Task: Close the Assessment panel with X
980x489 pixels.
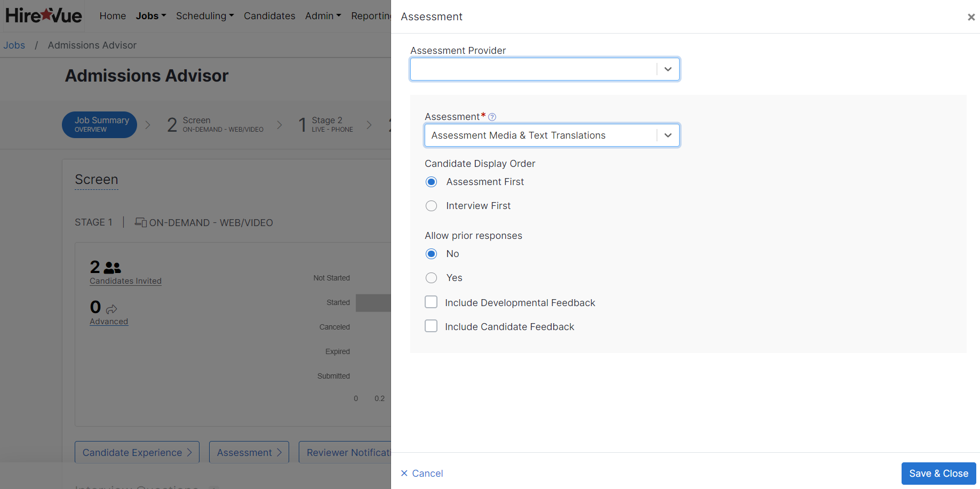Action: click(x=971, y=17)
